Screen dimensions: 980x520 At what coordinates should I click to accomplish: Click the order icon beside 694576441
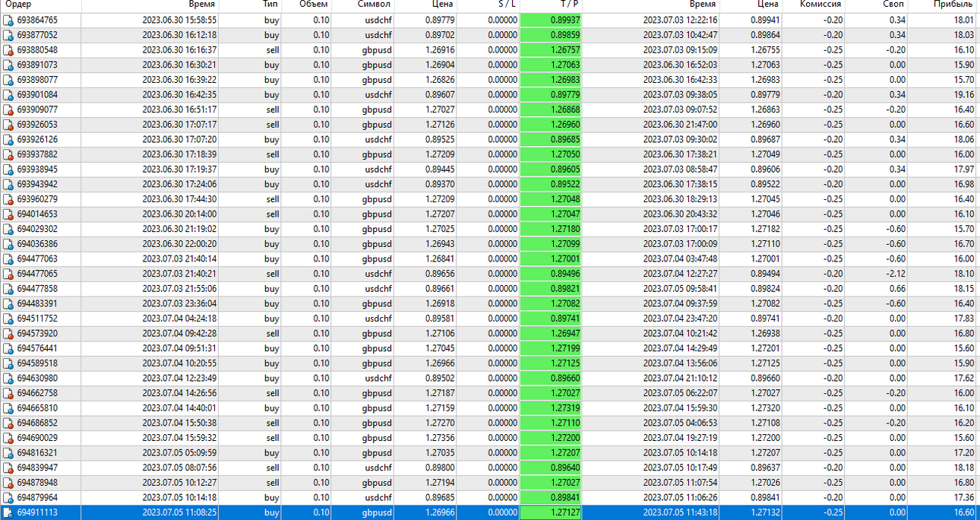(x=8, y=348)
